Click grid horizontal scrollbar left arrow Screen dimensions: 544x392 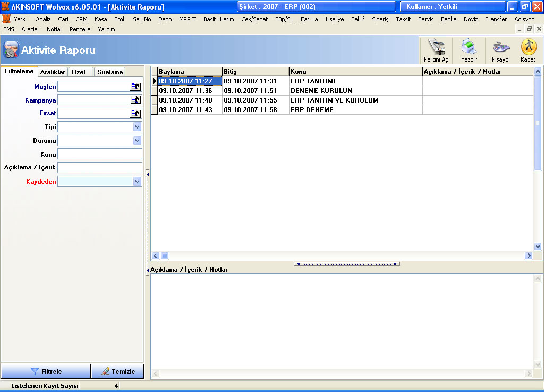point(156,255)
